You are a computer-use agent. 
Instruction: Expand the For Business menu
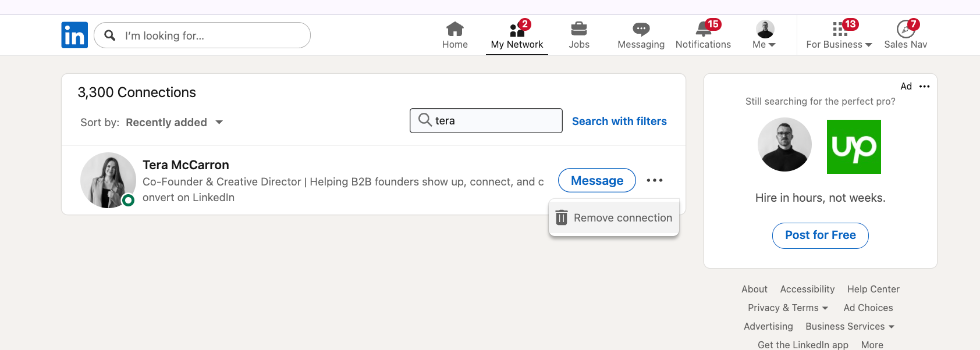pos(839,35)
